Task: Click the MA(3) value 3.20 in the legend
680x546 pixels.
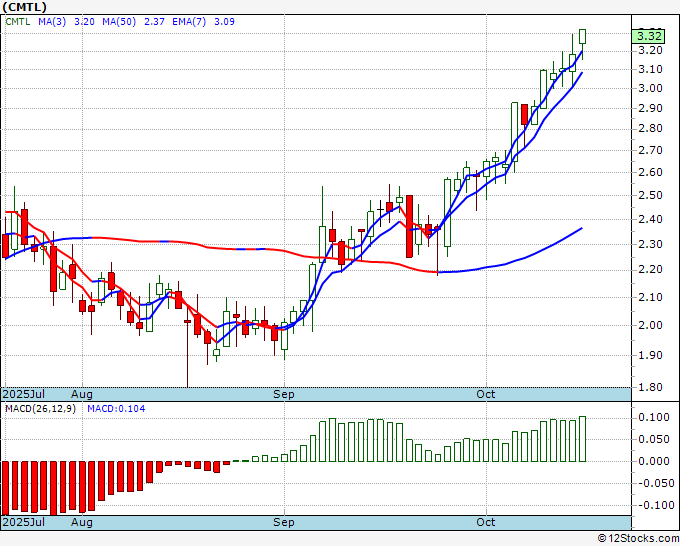Action: [x=84, y=21]
